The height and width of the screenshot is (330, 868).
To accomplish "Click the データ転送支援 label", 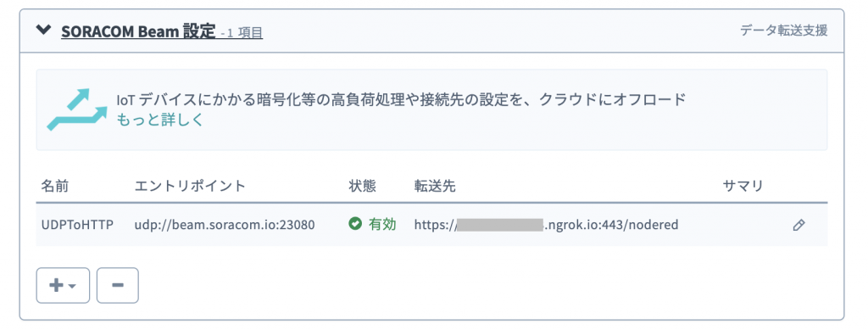I will pyautogui.click(x=784, y=31).
